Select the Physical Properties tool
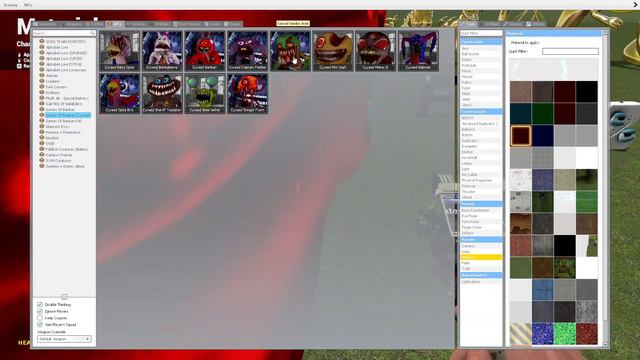 click(x=481, y=180)
